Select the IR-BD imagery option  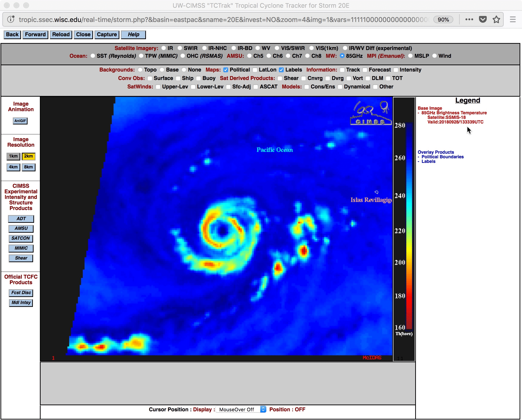tap(234, 48)
